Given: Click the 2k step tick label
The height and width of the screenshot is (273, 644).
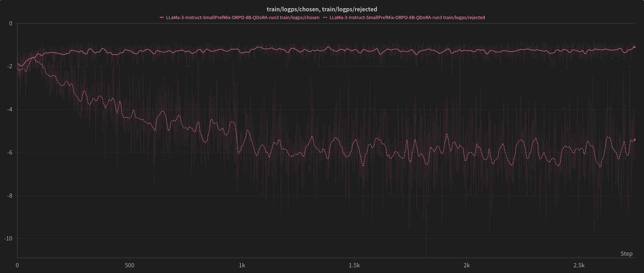Looking at the screenshot, I should click(466, 265).
